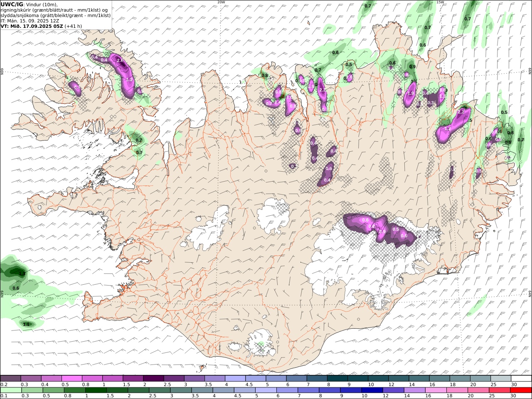532x399 pixels.
Task: Click the '30' label in lower legend row
Action: pyautogui.click(x=514, y=396)
